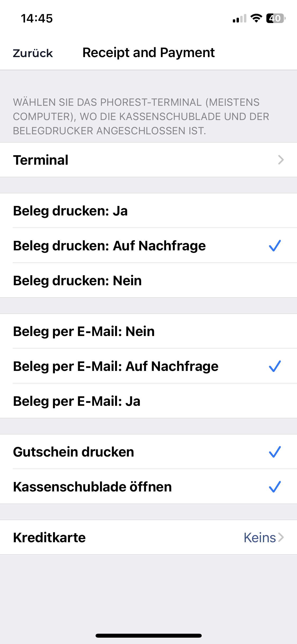Image resolution: width=297 pixels, height=644 pixels.
Task: Tap the Kassenschublade öffnen blue checkmark
Action: (275, 487)
